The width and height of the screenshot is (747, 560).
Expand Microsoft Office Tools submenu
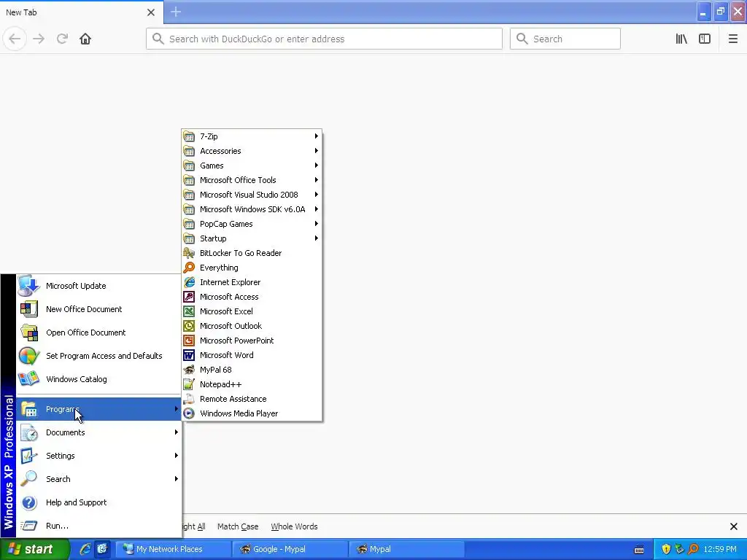(252, 180)
